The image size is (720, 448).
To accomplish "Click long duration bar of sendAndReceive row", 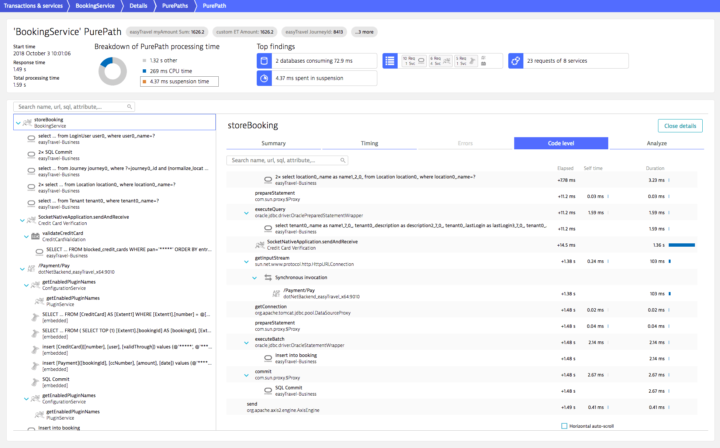I will [x=681, y=245].
